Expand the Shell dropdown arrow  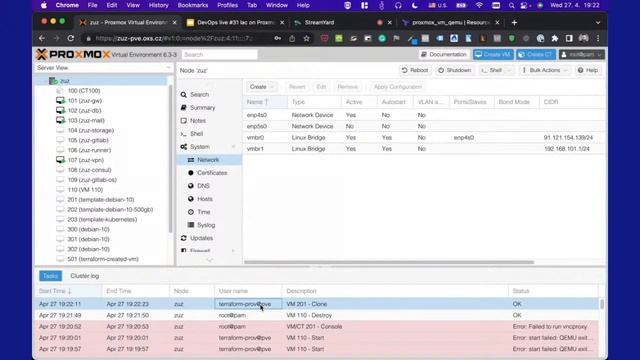[509, 70]
